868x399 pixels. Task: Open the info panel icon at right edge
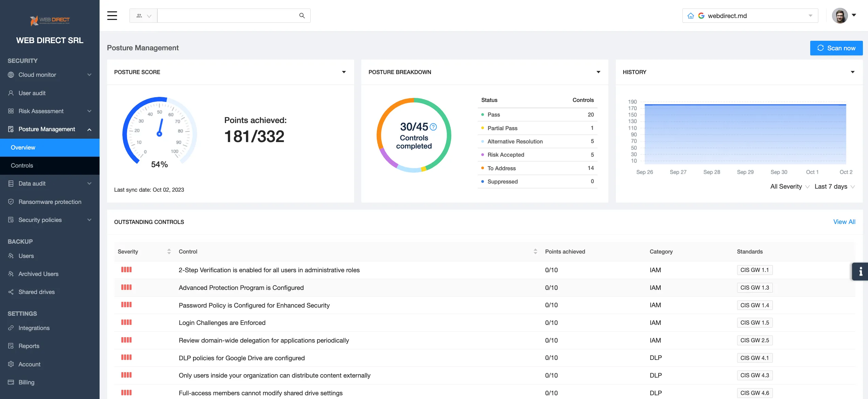tap(860, 272)
